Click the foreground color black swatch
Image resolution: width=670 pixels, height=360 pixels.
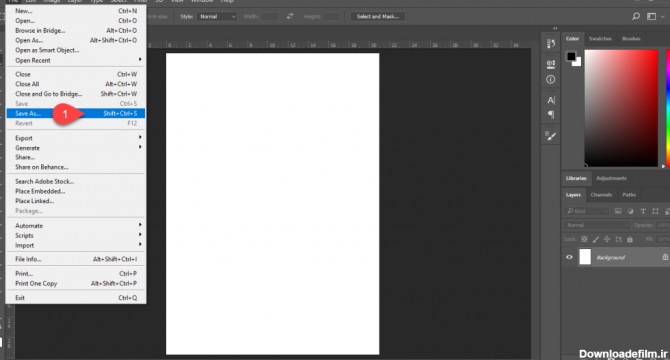tap(571, 56)
